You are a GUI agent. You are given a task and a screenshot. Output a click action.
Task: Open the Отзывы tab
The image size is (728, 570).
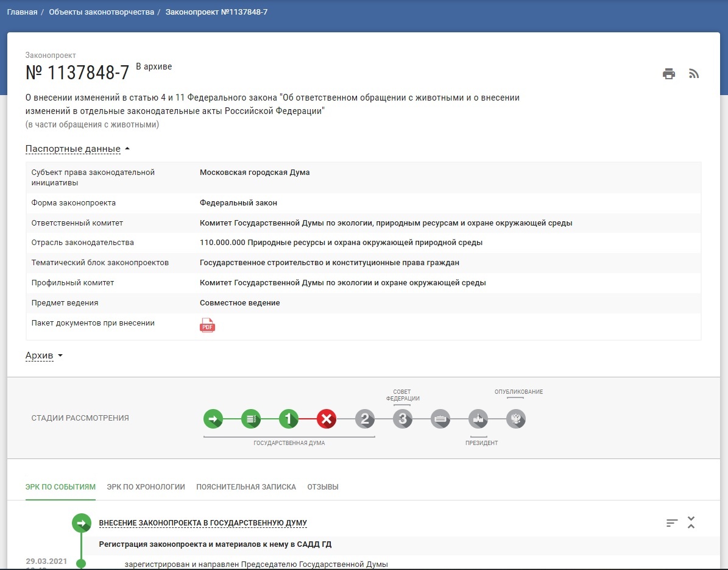(x=323, y=487)
